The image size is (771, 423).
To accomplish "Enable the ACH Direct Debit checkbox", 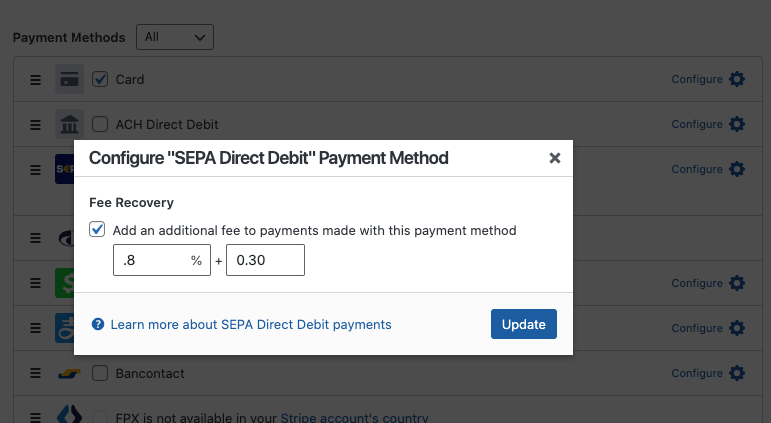I will (x=100, y=124).
